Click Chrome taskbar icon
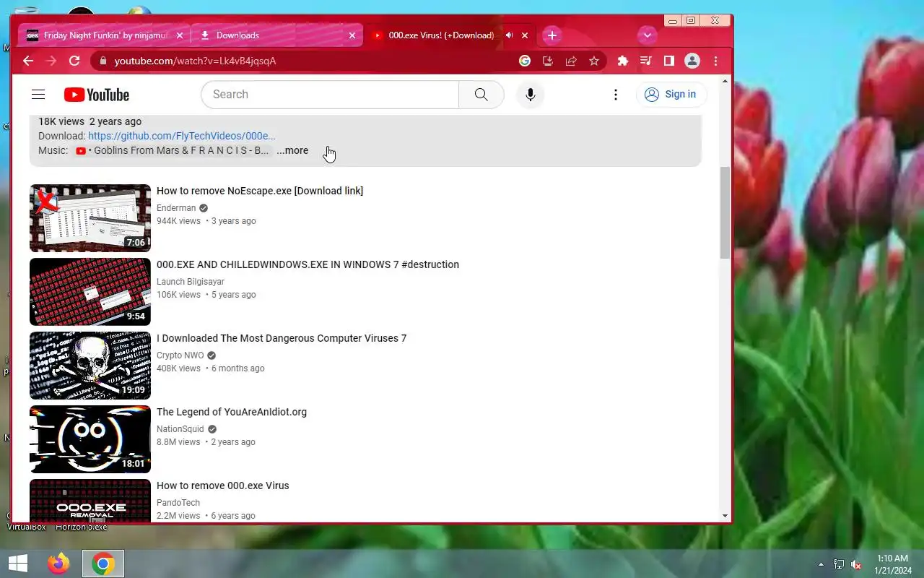The width and height of the screenshot is (924, 578). pyautogui.click(x=103, y=564)
